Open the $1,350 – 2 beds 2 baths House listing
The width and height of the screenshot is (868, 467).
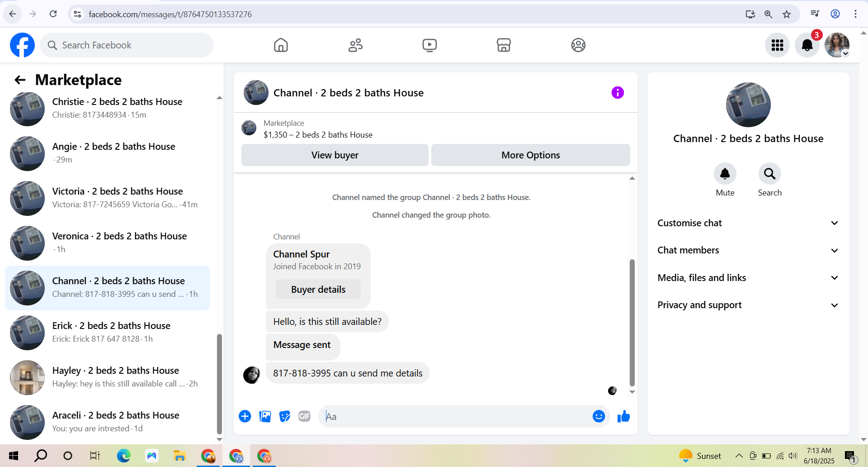(x=318, y=135)
